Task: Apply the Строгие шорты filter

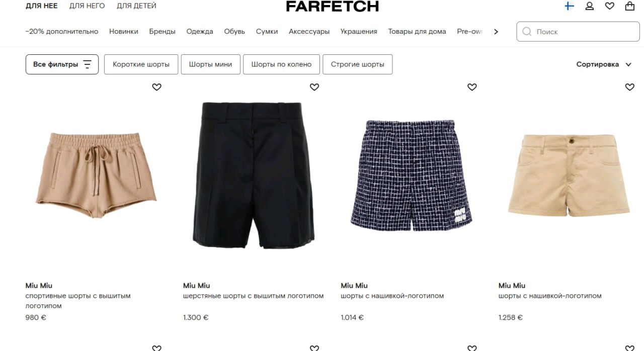Action: [357, 64]
